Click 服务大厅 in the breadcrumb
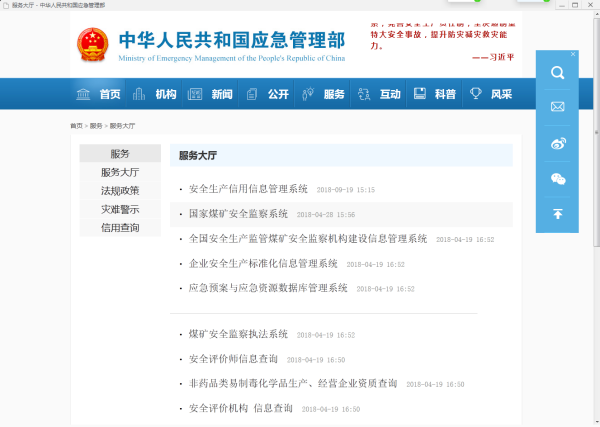The height and width of the screenshot is (427, 600). click(122, 126)
